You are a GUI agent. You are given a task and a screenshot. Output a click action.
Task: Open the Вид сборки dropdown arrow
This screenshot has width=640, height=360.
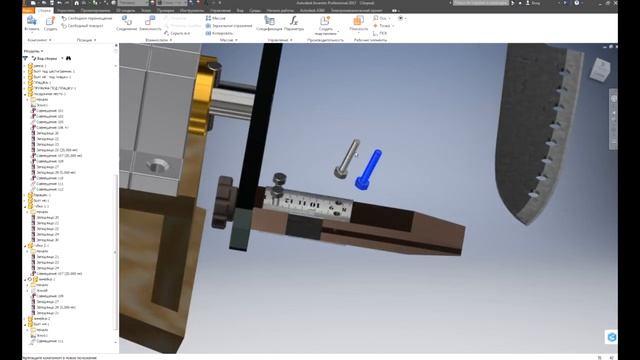pyautogui.click(x=62, y=58)
